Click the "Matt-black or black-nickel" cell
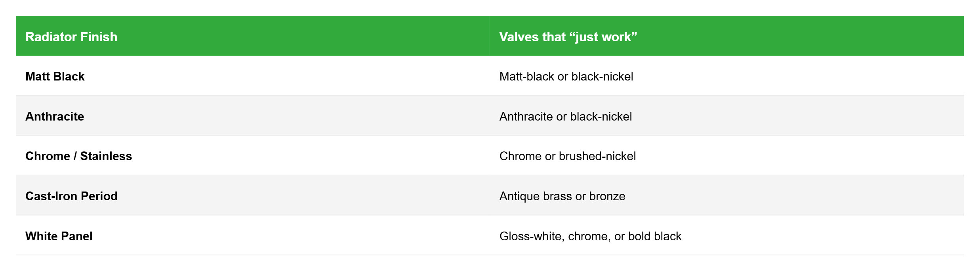 (566, 77)
